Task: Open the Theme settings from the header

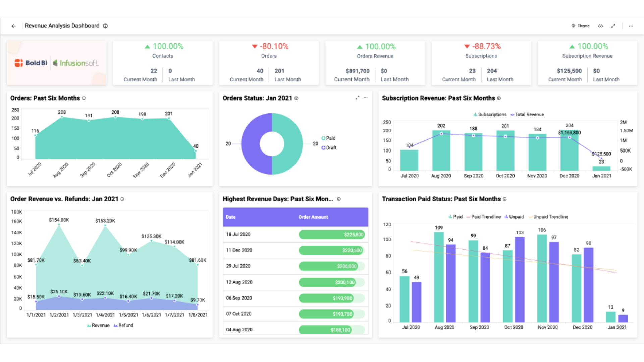Action: click(x=581, y=26)
